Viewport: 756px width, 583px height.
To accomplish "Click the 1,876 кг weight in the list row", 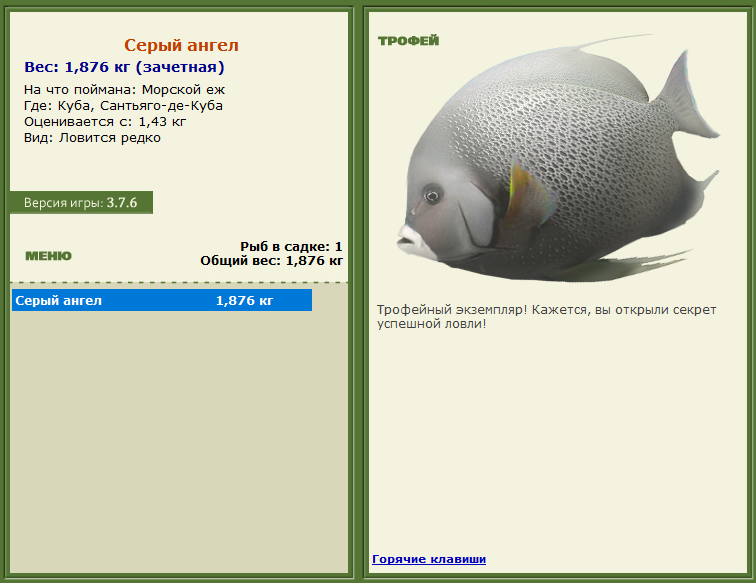I will [x=244, y=301].
